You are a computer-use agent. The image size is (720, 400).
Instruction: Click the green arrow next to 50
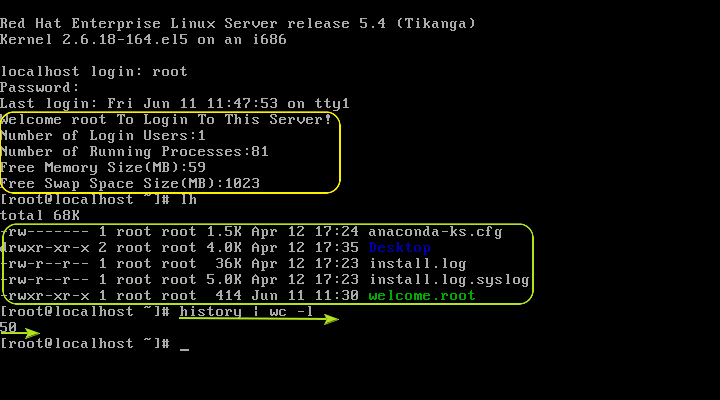[x=20, y=333]
